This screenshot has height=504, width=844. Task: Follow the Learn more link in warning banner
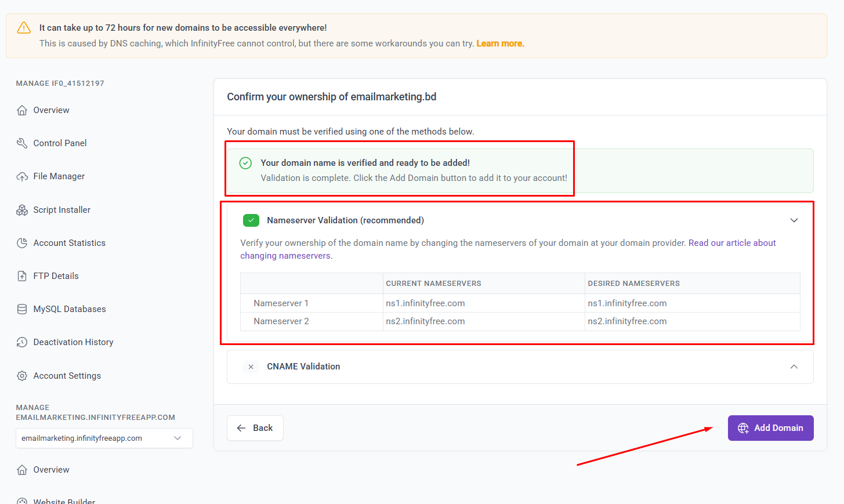[500, 43]
